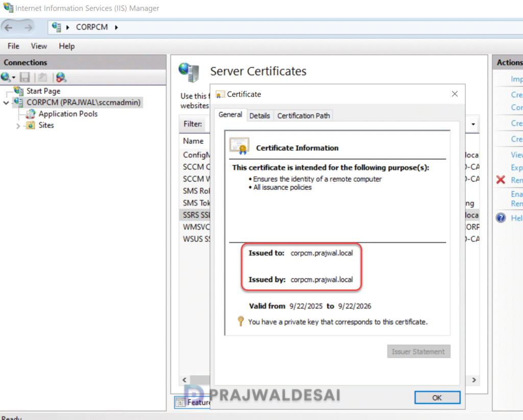Image resolution: width=523 pixels, height=420 pixels.
Task: Click right arrow of horizontal scrollbar
Action: tap(474, 380)
